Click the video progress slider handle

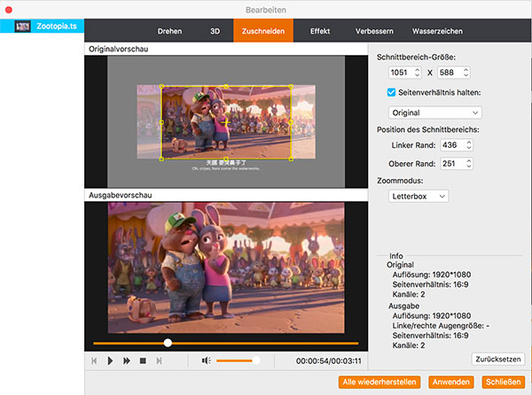point(168,343)
